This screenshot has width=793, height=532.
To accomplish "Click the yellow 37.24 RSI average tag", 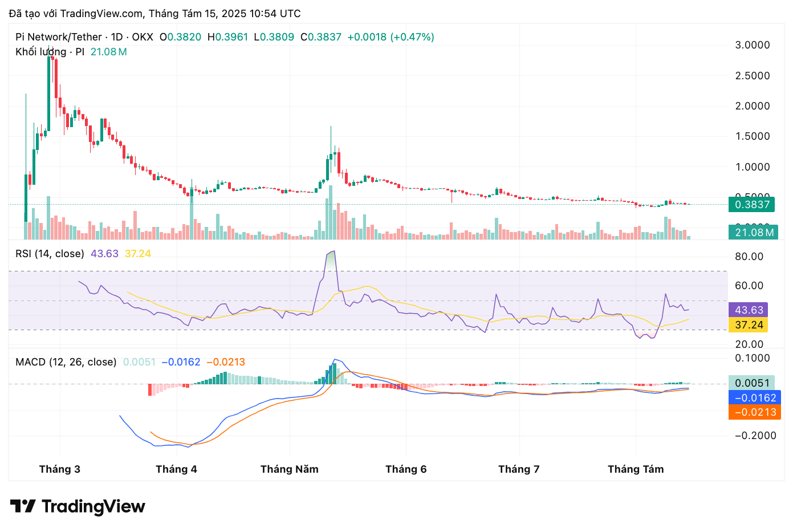I will coord(748,325).
